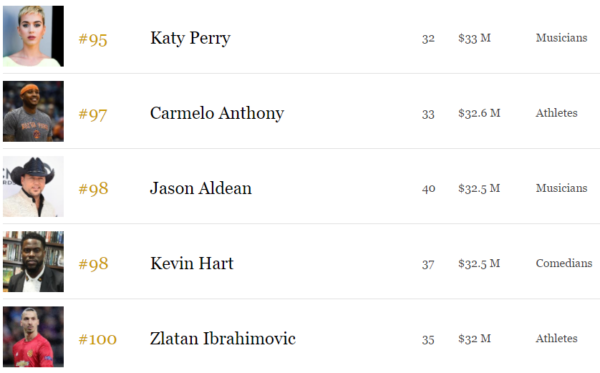Select the $32.6 M earnings value
Viewport: 600px width, 373px height.
click(479, 113)
